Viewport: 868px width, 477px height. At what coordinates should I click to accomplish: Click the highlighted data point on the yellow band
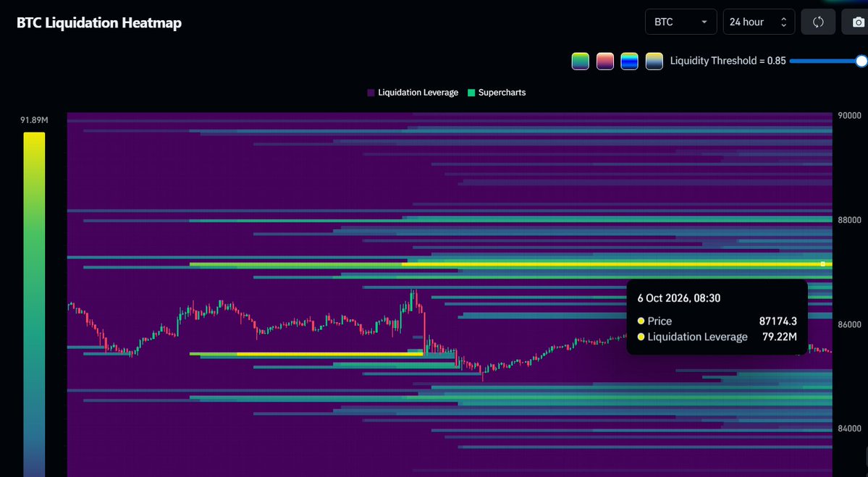coord(822,264)
